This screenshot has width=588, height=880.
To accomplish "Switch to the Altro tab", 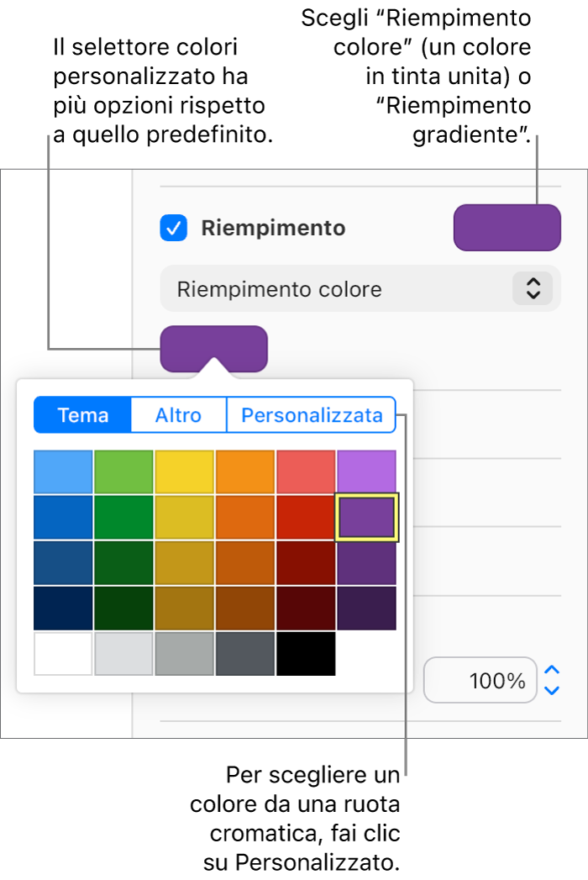I will coord(178,414).
